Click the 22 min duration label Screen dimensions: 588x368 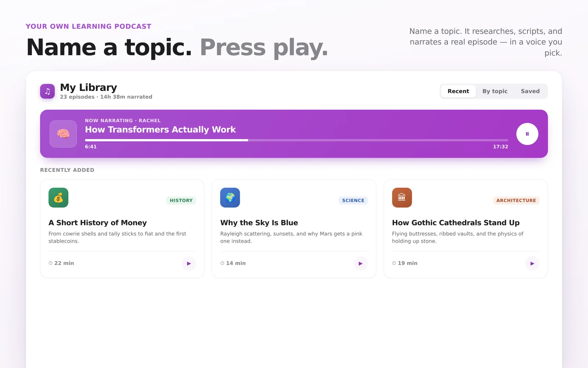64,263
